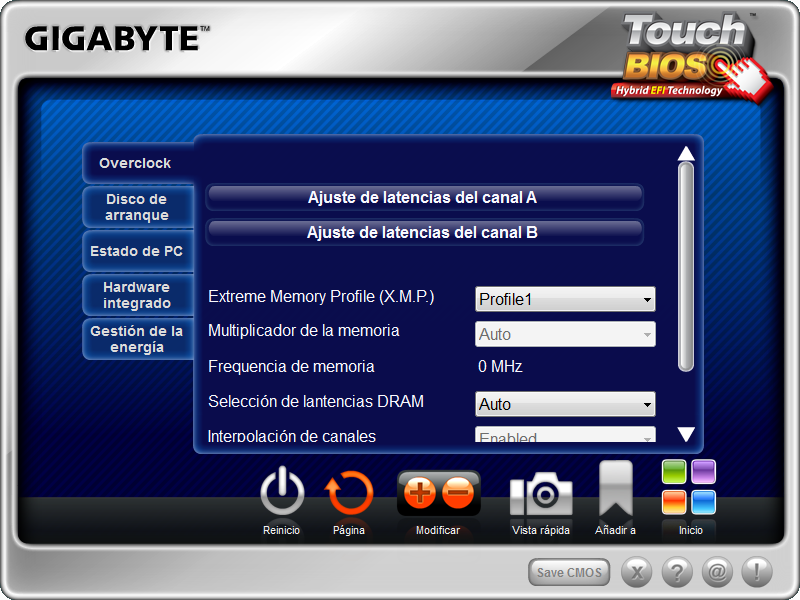Click the Añadir a bookmark icon
Screen dimensions: 800x600
[x=615, y=490]
